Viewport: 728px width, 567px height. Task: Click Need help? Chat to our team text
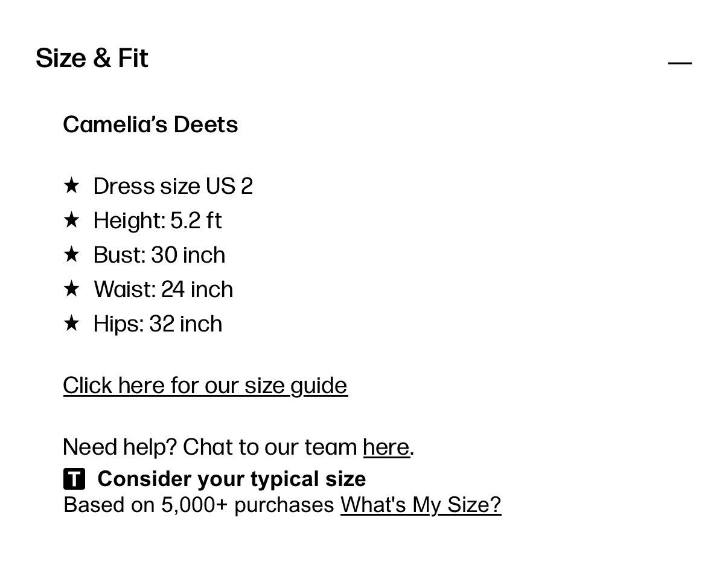(x=210, y=447)
